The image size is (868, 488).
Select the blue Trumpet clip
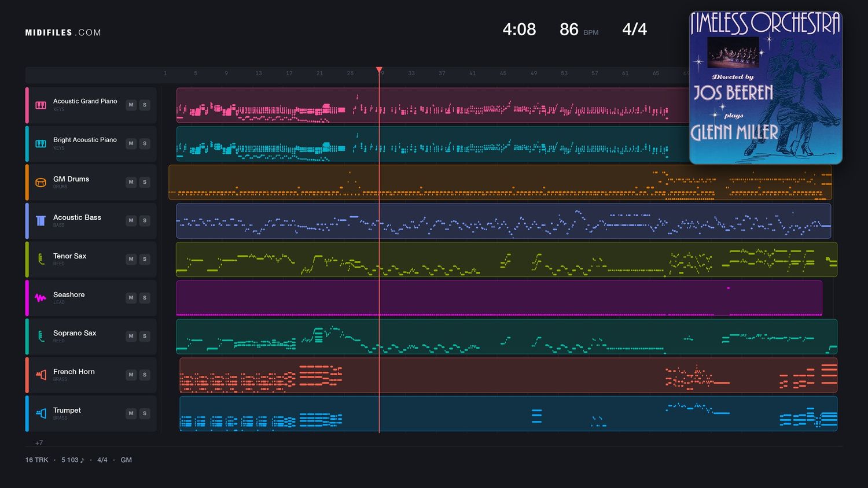pyautogui.click(x=509, y=413)
